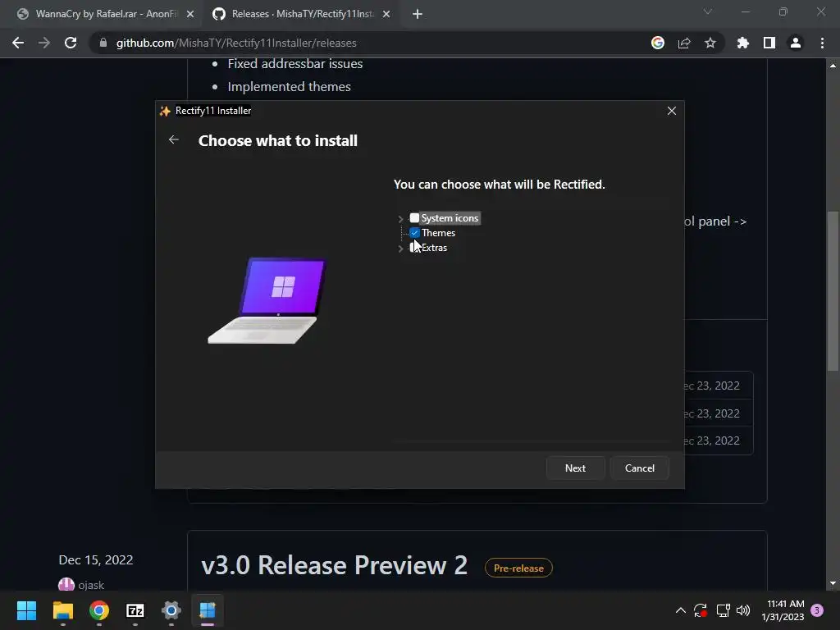Viewport: 840px width, 630px height.
Task: Open network status tray icon
Action: tap(724, 610)
